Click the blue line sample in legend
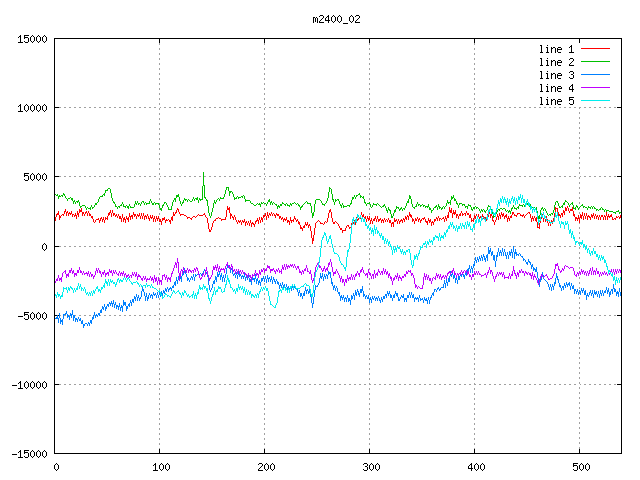The width and height of the screenshot is (640, 480). pyautogui.click(x=595, y=75)
